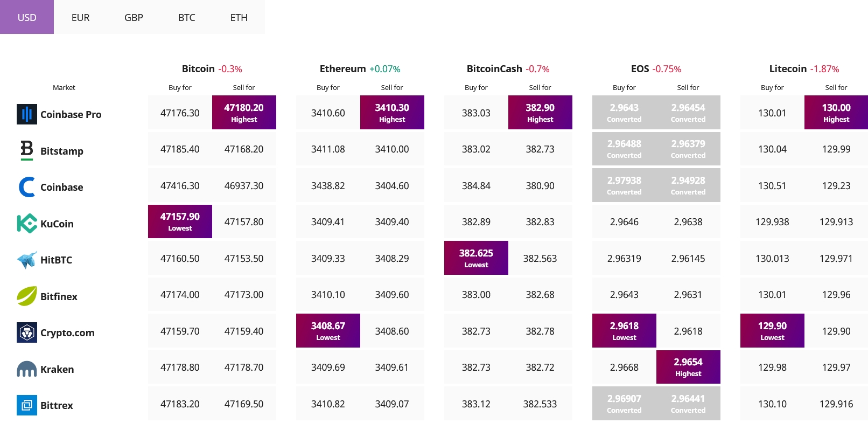
Task: Open the Crypto.com market name
Action: point(67,332)
